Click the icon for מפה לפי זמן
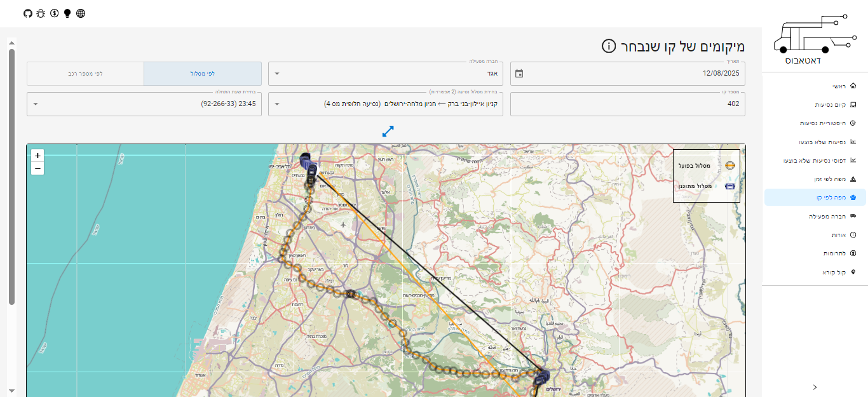Image resolution: width=868 pixels, height=397 pixels. (x=853, y=179)
